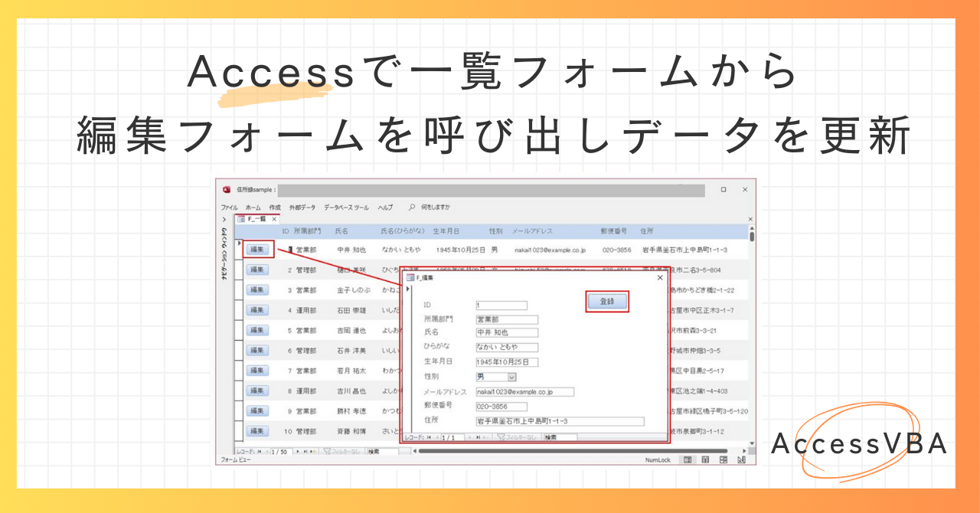
Task: Click 編集 button for 吉岡 達也 row
Action: coord(257,330)
